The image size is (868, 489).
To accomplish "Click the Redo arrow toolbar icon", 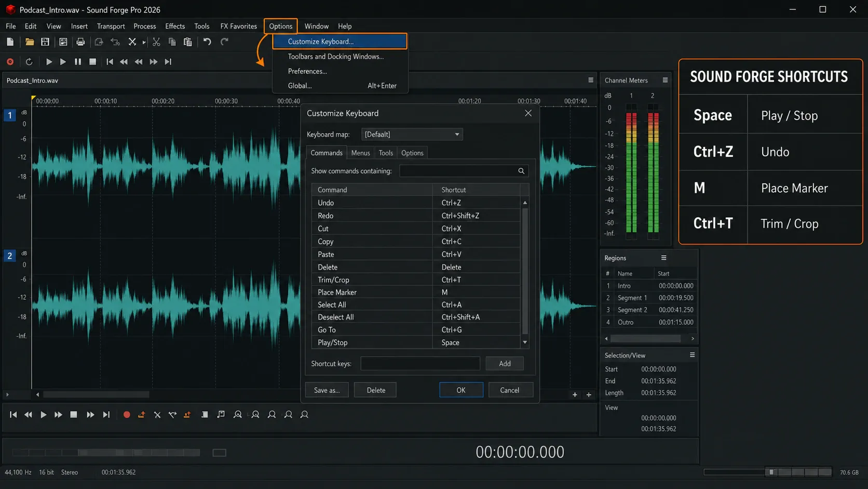I will (x=224, y=42).
